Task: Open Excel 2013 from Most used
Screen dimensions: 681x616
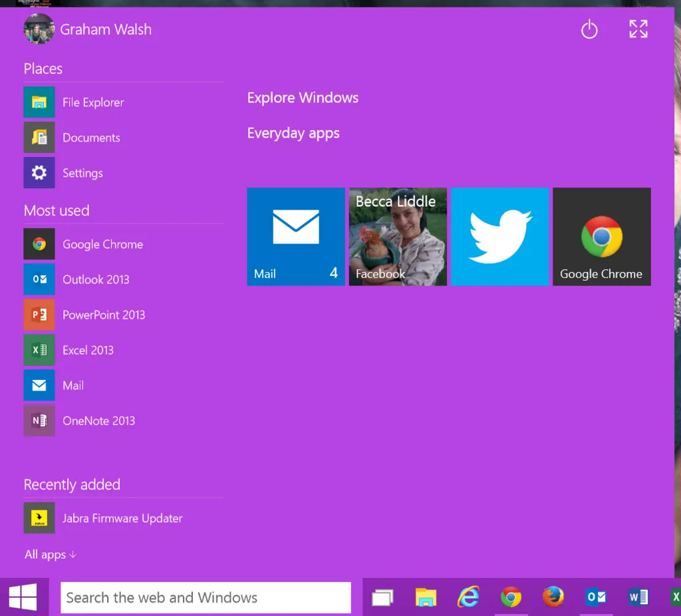Action: click(x=88, y=350)
